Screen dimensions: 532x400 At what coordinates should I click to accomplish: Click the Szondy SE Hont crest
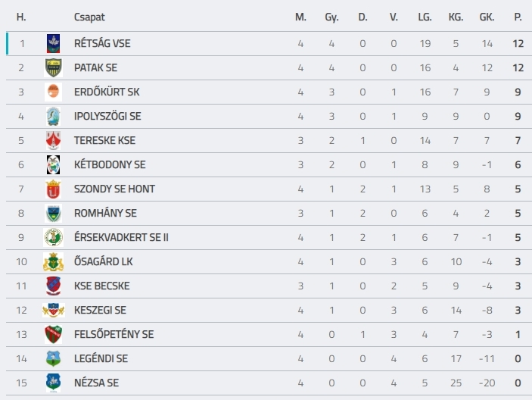(x=53, y=189)
